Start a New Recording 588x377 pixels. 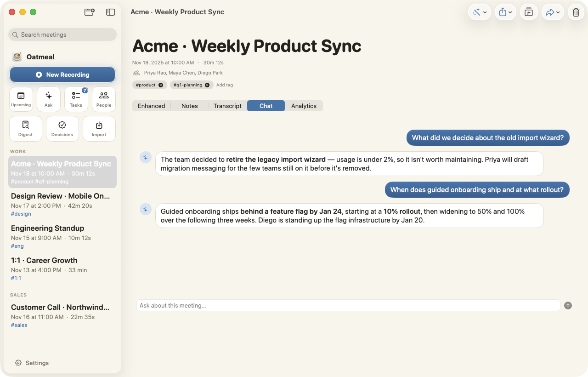[x=62, y=74]
